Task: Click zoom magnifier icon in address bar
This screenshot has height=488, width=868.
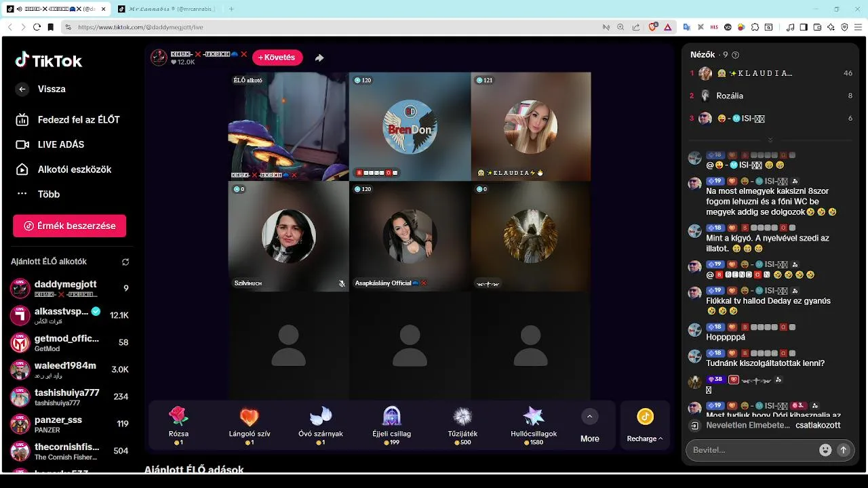Action: pos(620,27)
